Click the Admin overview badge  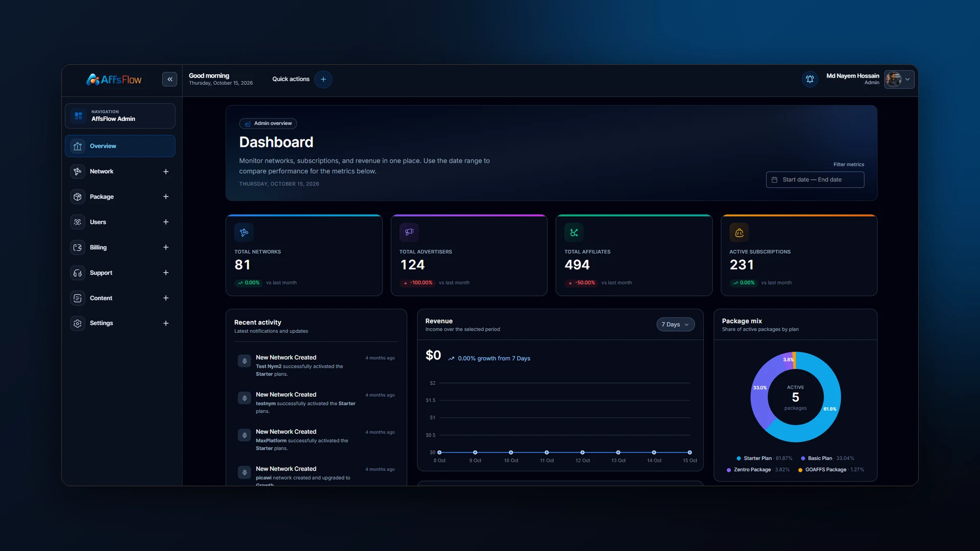268,123
